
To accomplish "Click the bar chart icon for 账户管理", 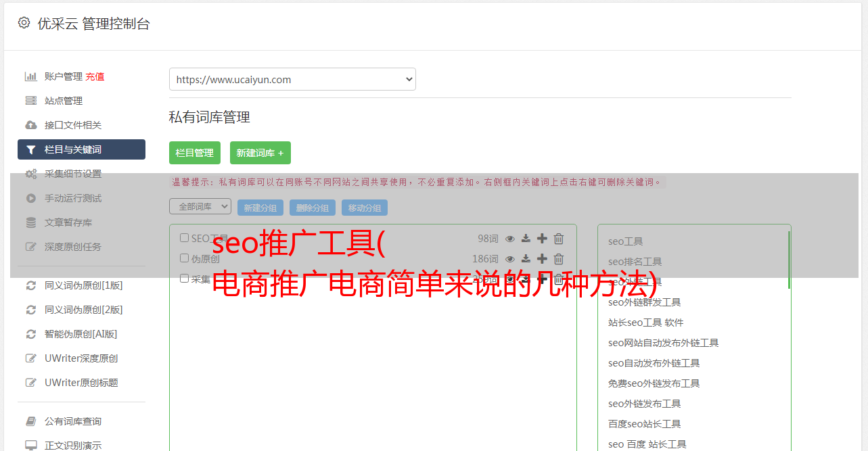I will [x=31, y=76].
